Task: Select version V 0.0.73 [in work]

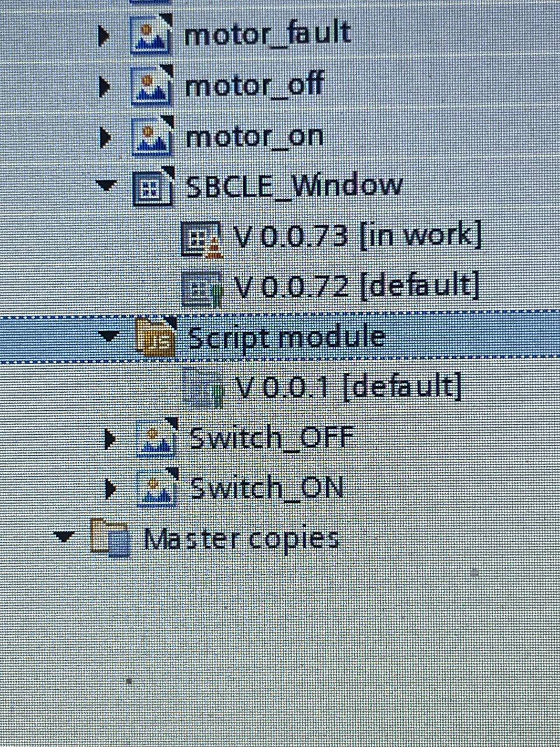Action: click(x=358, y=236)
